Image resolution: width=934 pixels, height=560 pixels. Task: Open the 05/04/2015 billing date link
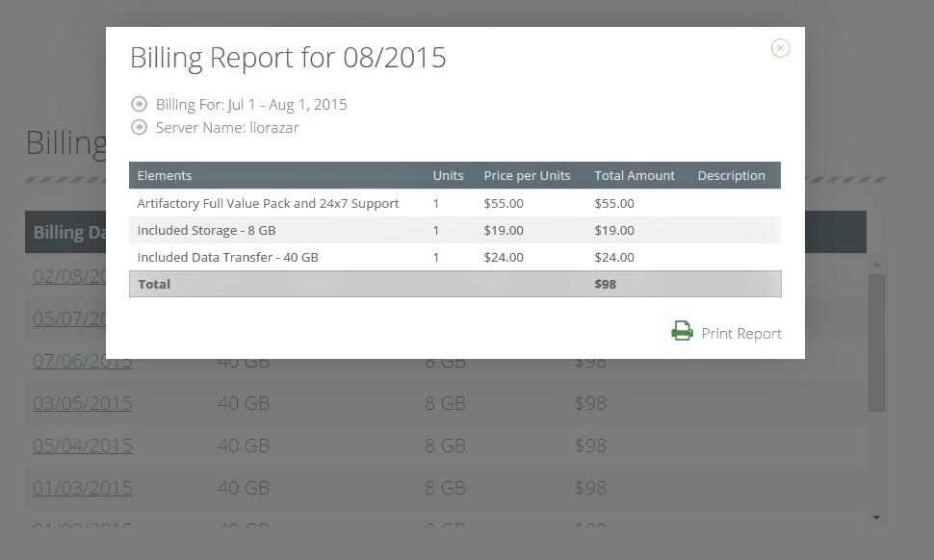coord(83,445)
